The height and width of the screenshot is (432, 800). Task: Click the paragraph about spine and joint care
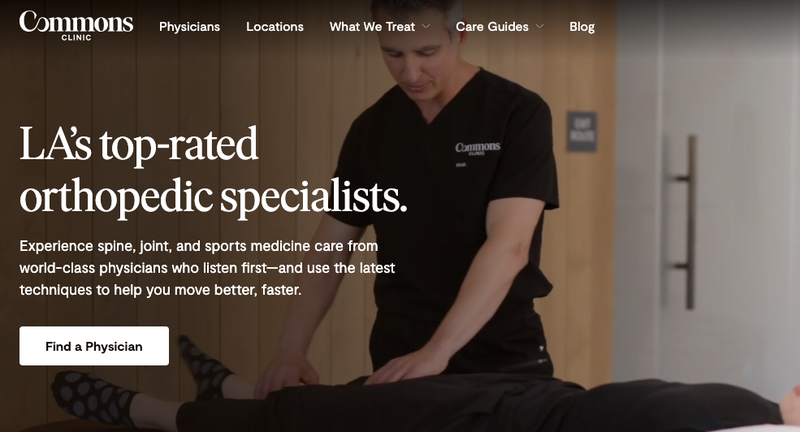click(207, 268)
